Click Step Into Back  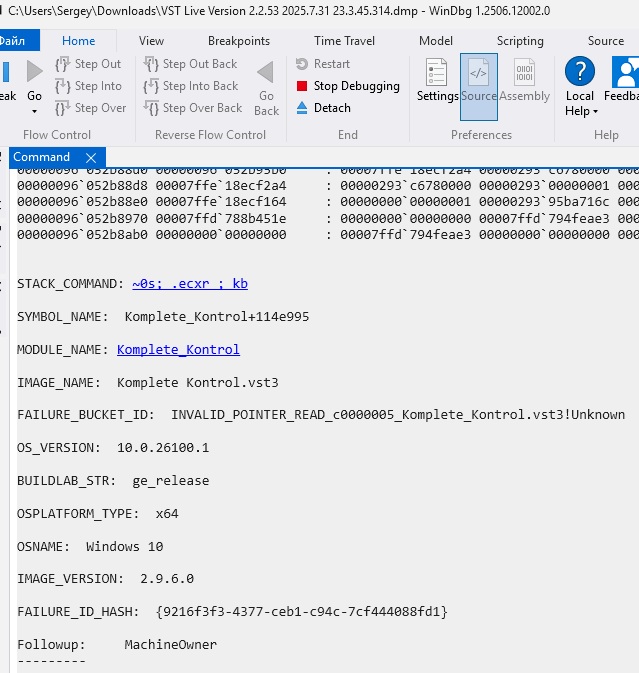pos(191,86)
